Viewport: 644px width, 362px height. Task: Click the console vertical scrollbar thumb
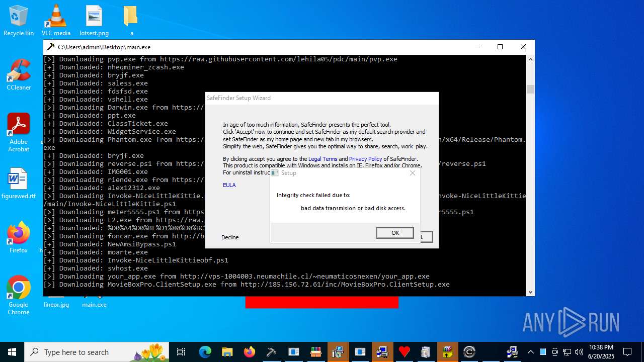coord(530,89)
